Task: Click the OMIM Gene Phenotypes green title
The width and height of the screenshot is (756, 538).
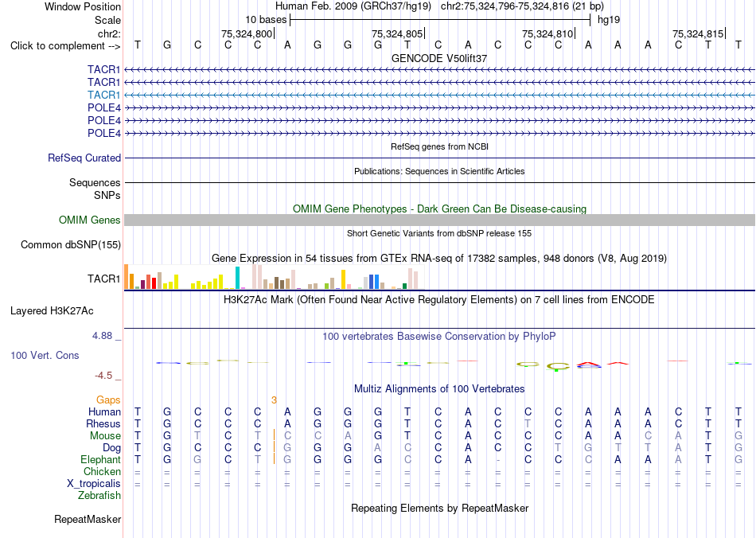Action: coord(439,209)
